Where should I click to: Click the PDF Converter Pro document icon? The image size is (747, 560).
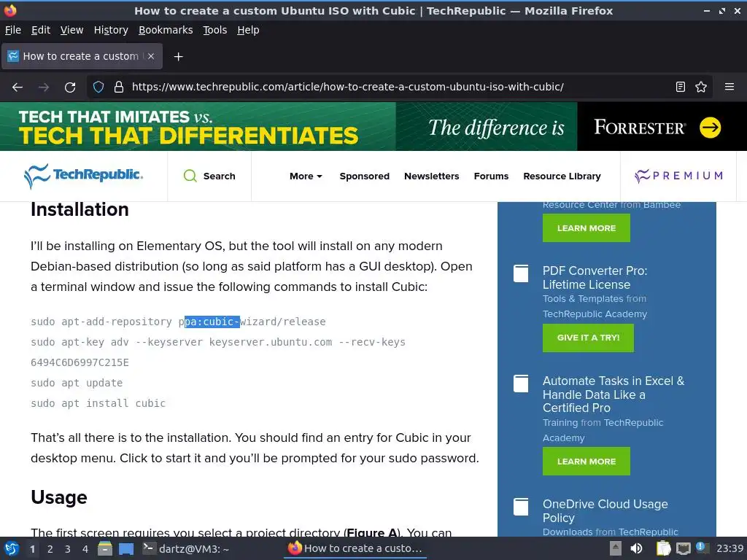[521, 273]
